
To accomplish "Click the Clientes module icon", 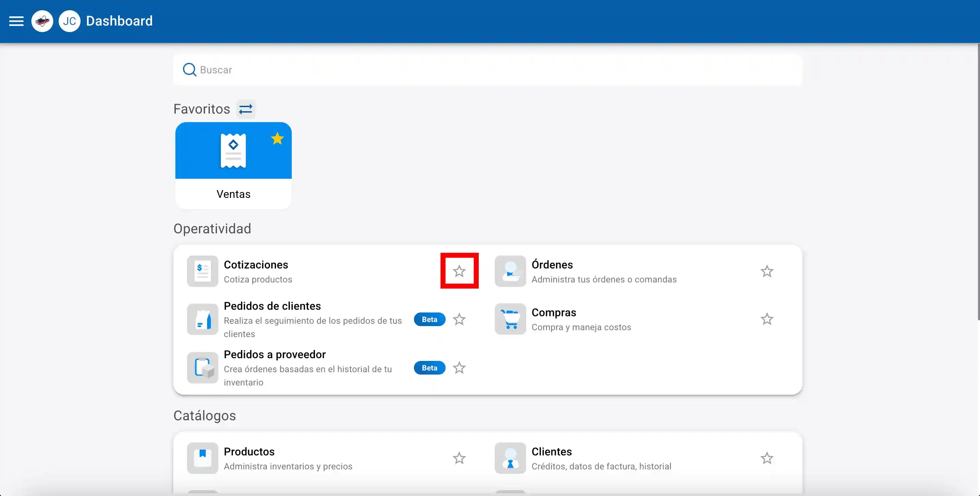I will (x=510, y=458).
